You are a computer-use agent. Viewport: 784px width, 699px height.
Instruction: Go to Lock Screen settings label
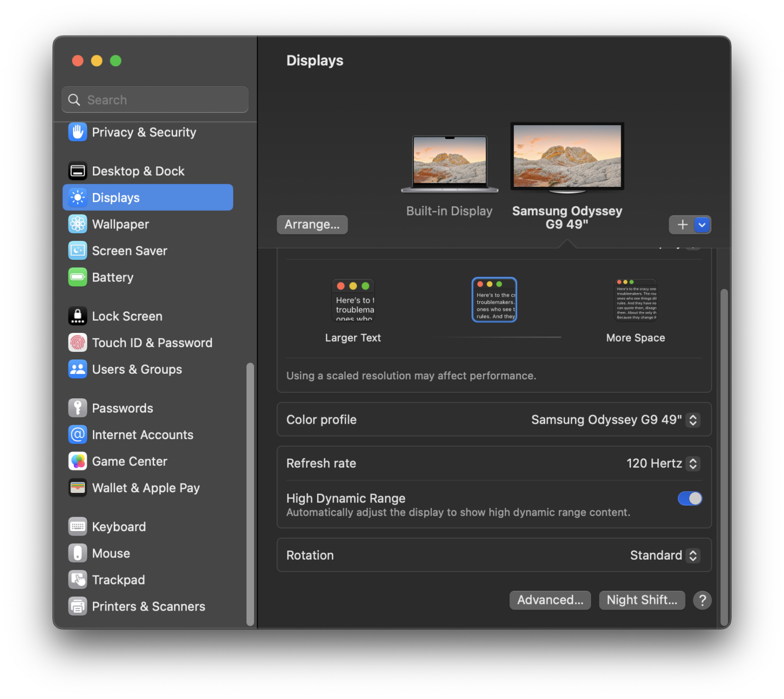127,316
